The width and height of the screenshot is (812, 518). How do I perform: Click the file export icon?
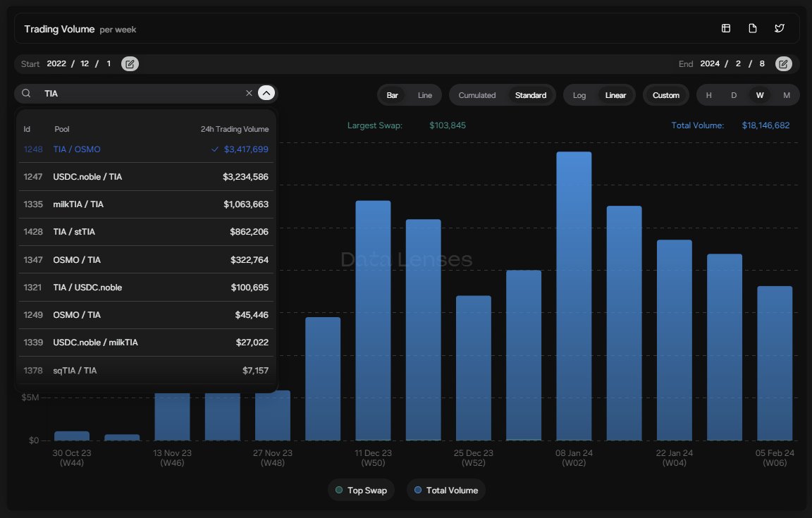(x=753, y=28)
